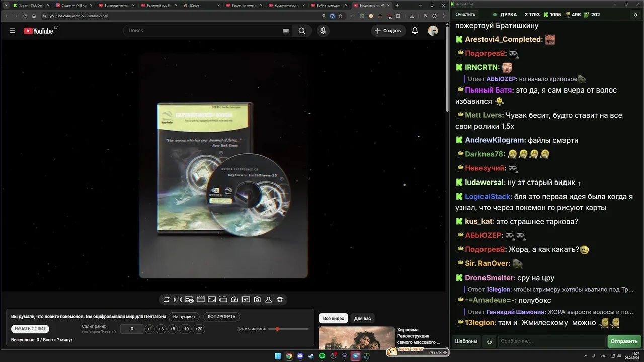Reload the page in the browser
Image resolution: width=644 pixels, height=362 pixels.
click(25, 16)
